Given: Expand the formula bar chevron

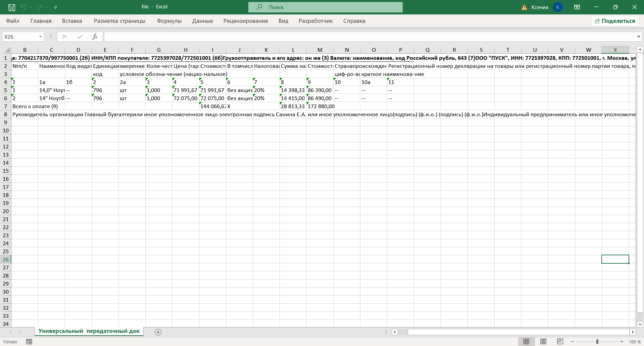Looking at the screenshot, I should pos(638,37).
